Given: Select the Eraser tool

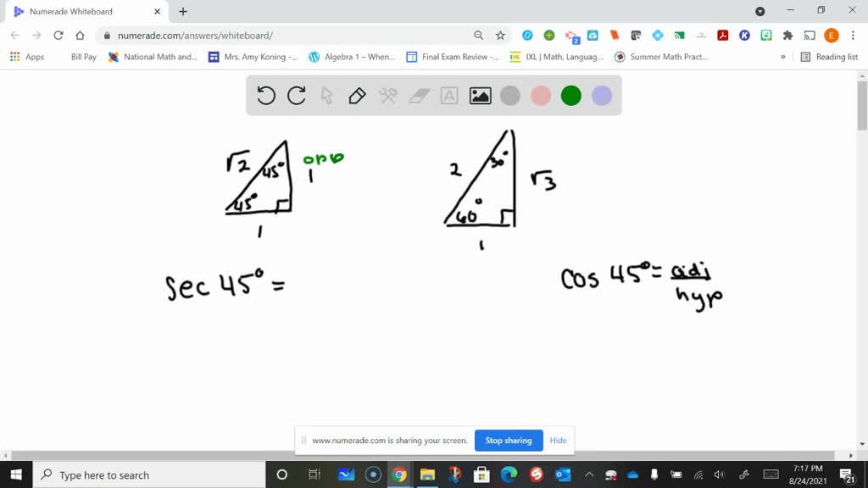Looking at the screenshot, I should pos(417,96).
